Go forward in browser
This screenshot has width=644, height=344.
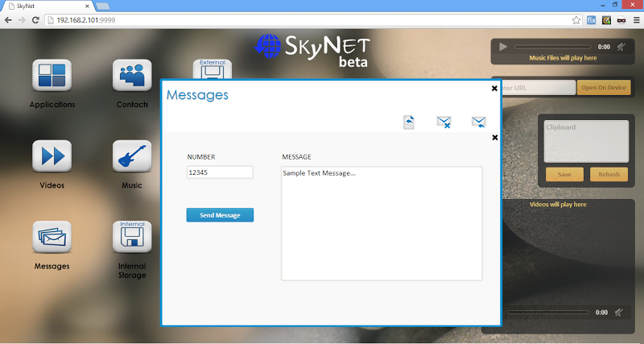(22, 19)
